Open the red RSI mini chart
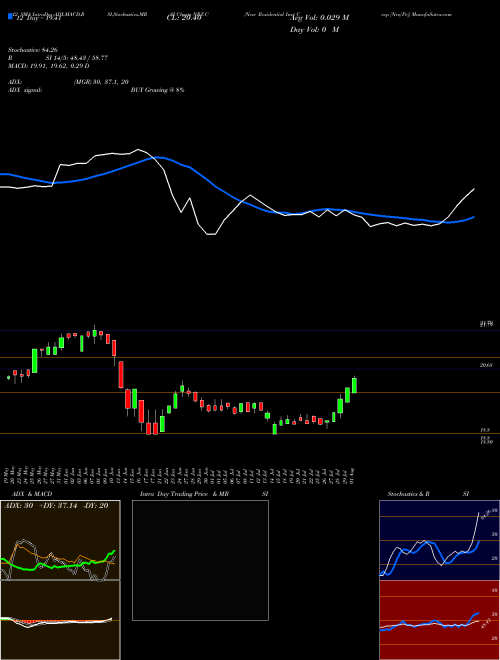Screen dimensions: 500x660 (x=439, y=620)
